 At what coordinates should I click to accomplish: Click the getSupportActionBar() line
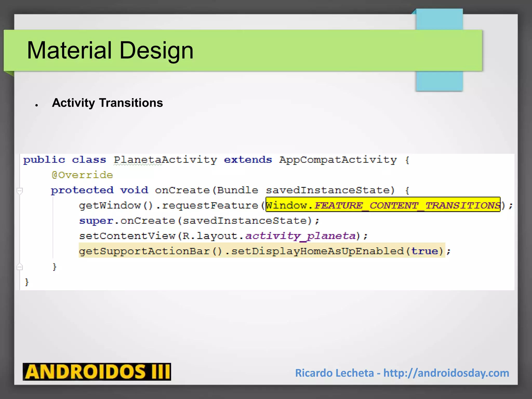(265, 251)
